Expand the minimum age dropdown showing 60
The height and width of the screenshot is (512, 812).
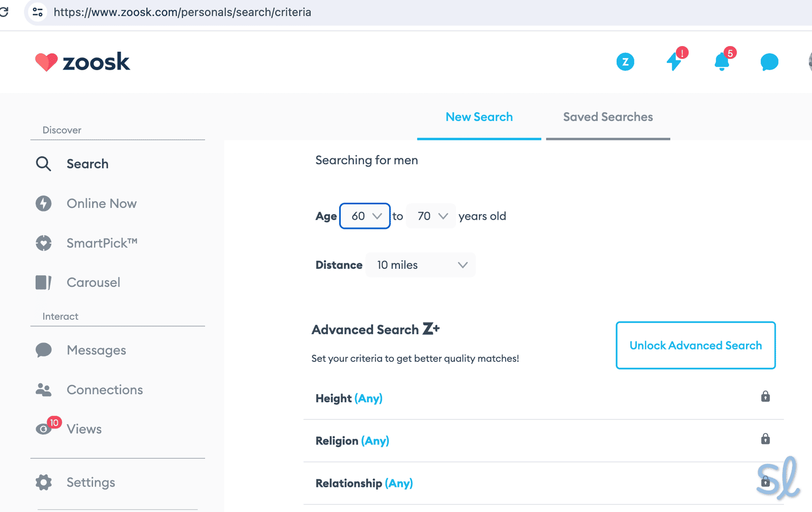tap(365, 216)
